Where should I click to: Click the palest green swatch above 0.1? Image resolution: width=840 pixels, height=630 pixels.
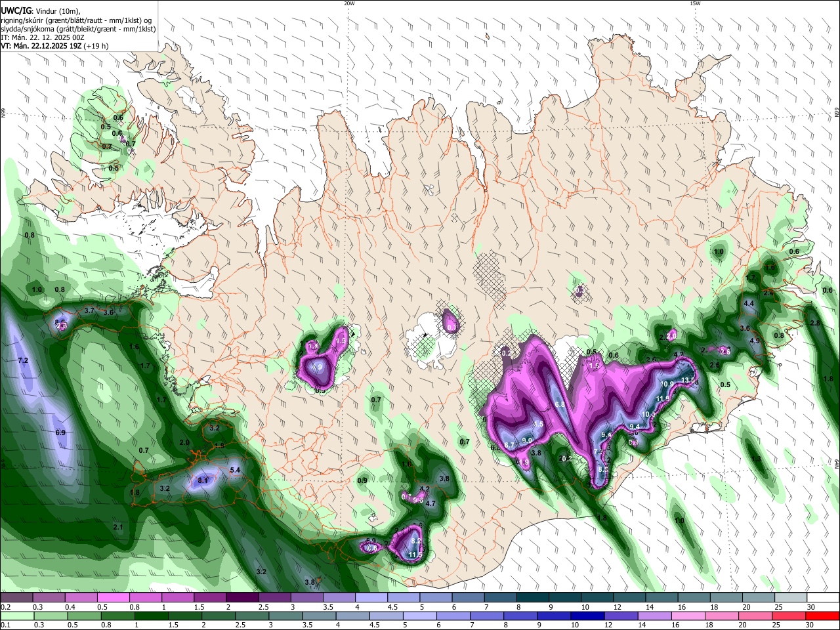[x=16, y=616]
